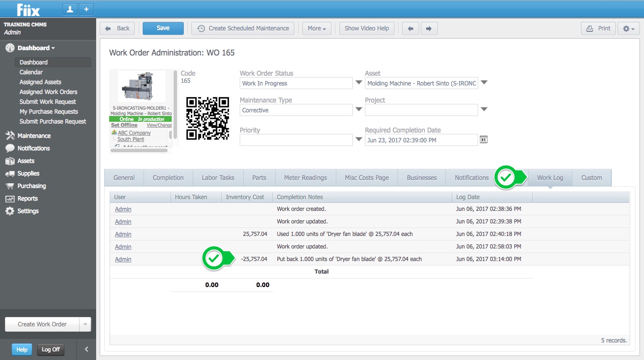Open the calendar date picker icon
This screenshot has width=644, height=360.
click(483, 140)
